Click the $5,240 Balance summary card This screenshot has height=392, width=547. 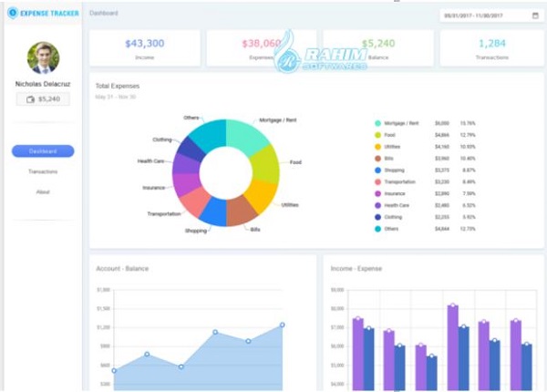pyautogui.click(x=378, y=48)
